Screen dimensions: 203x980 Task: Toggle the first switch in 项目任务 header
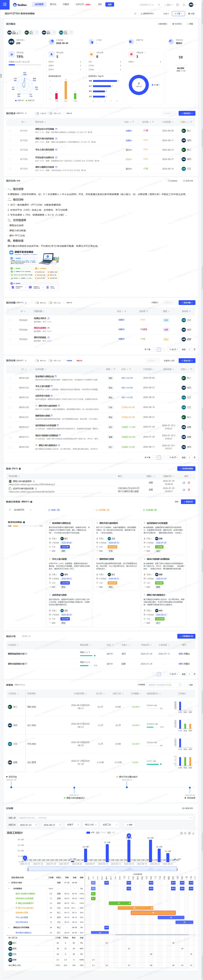click(x=37, y=361)
